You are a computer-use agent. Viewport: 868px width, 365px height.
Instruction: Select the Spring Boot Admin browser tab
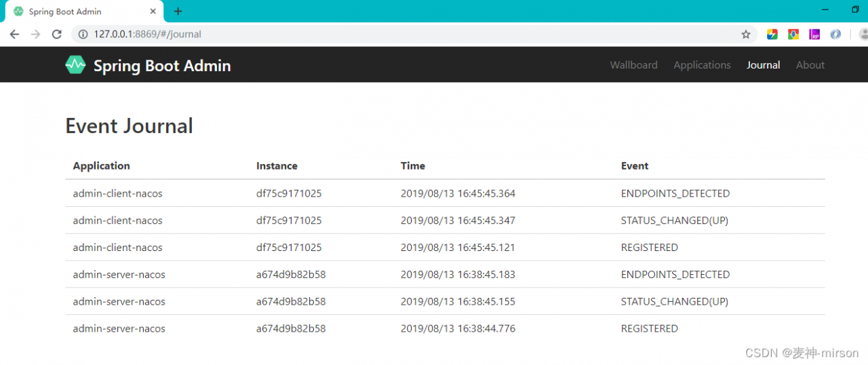85,12
